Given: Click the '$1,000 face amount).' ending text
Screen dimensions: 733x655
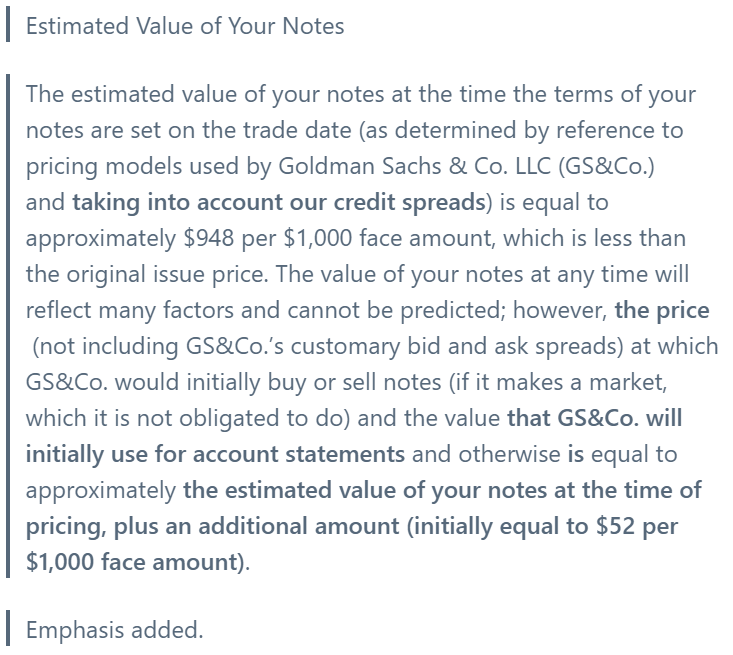Looking at the screenshot, I should pyautogui.click(x=138, y=562).
